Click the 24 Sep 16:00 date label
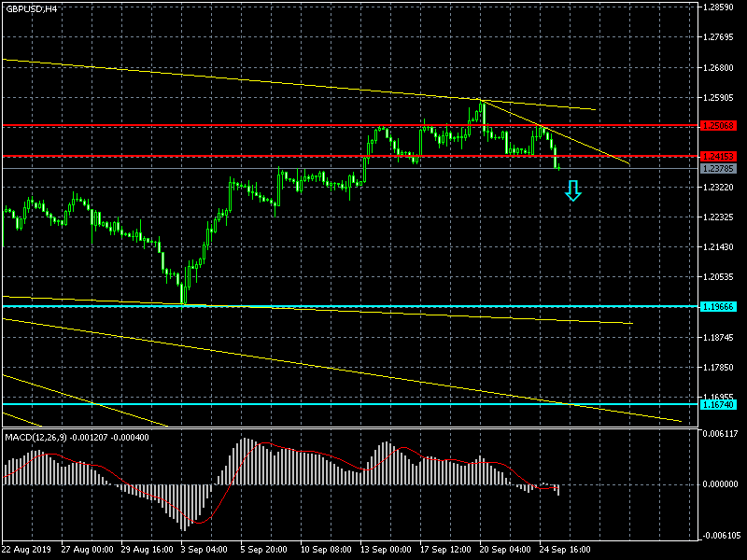Viewport: 747px width, 560px height. pos(563,550)
